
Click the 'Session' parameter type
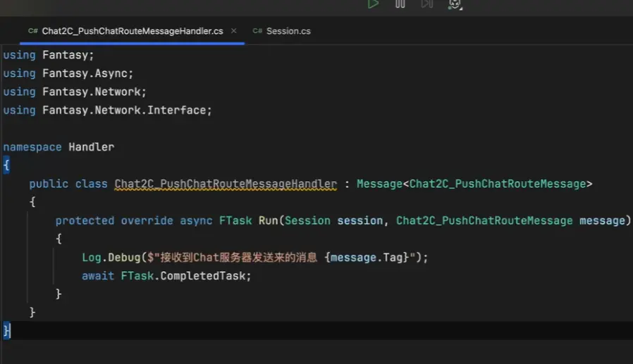coord(307,221)
